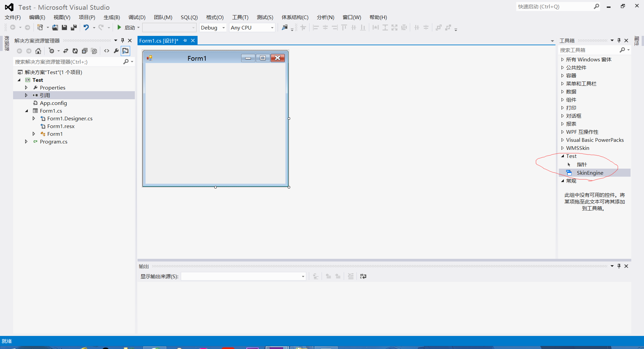The height and width of the screenshot is (349, 644).
Task: Click the Form1 design surface title bar
Action: point(197,58)
